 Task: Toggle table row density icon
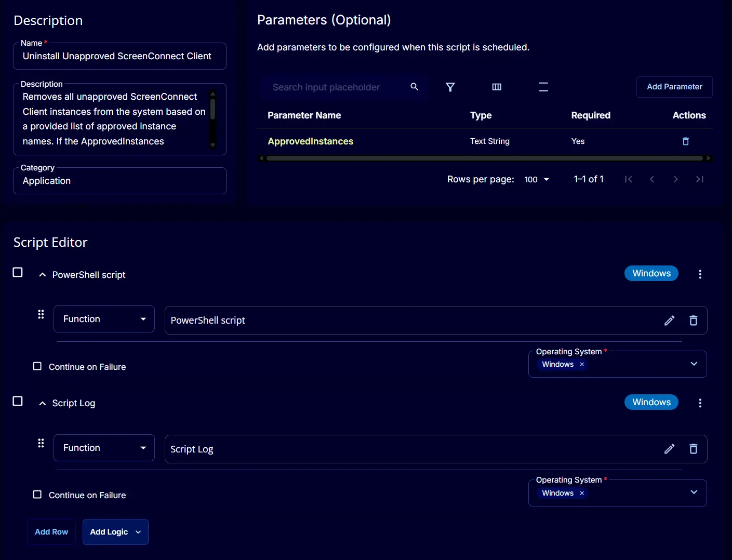(x=543, y=87)
